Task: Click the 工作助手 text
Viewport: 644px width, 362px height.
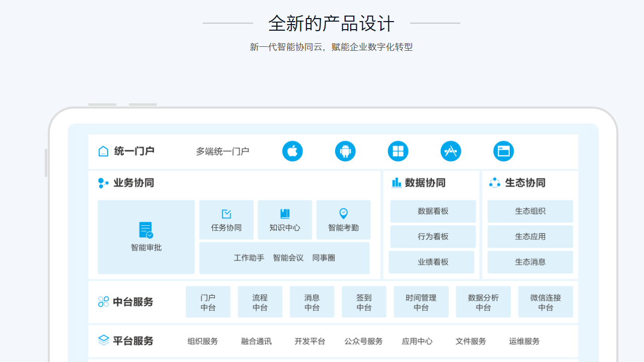Action: pos(249,258)
